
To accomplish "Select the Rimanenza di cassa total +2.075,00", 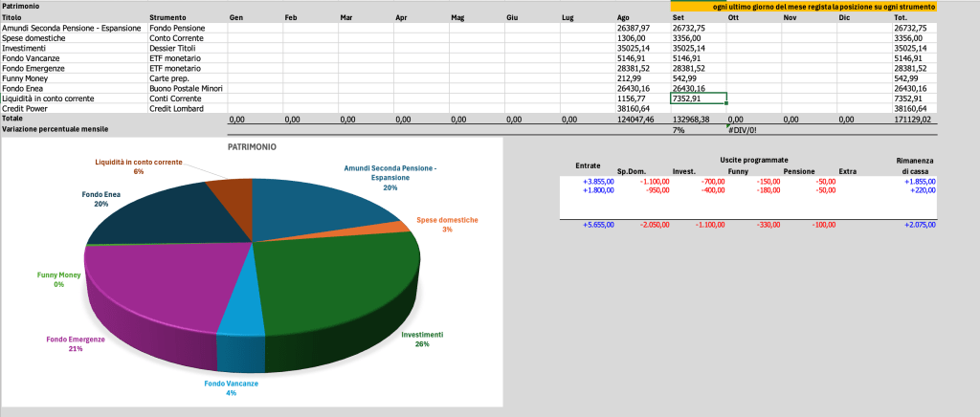I will tap(919, 225).
